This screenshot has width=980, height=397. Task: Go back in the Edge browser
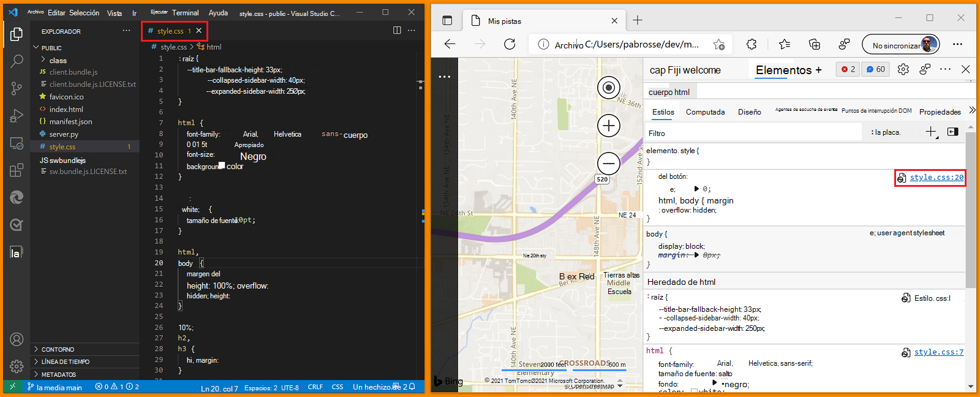coord(450,44)
